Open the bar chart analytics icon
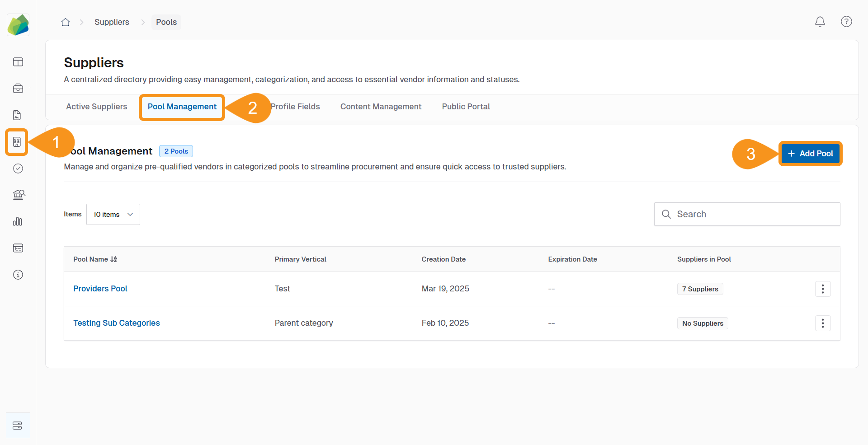Viewport: 868px width, 445px height. [18, 221]
